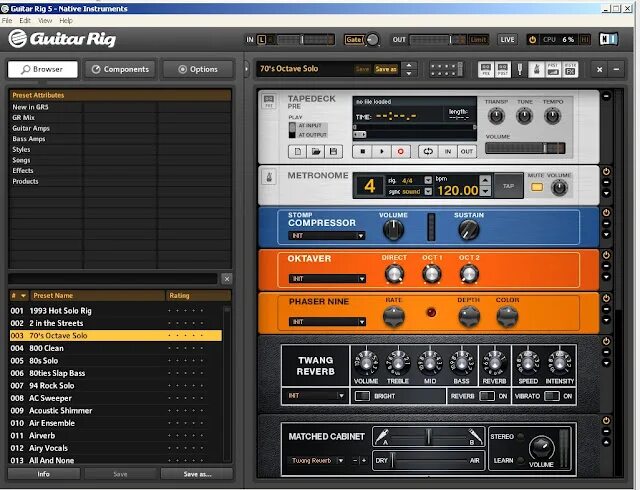Power off the Matched Cabinet module

[606, 421]
